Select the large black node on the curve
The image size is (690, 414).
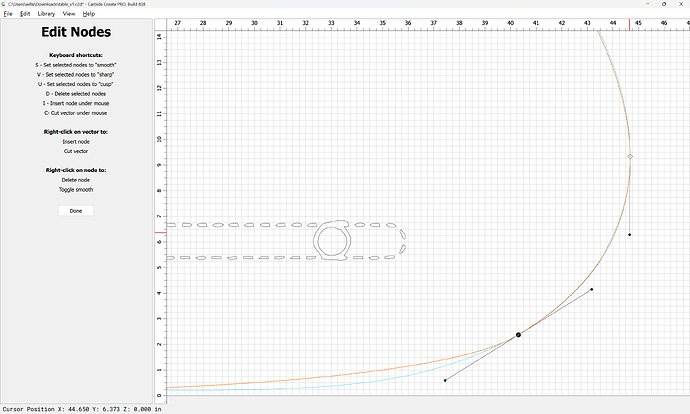point(518,335)
